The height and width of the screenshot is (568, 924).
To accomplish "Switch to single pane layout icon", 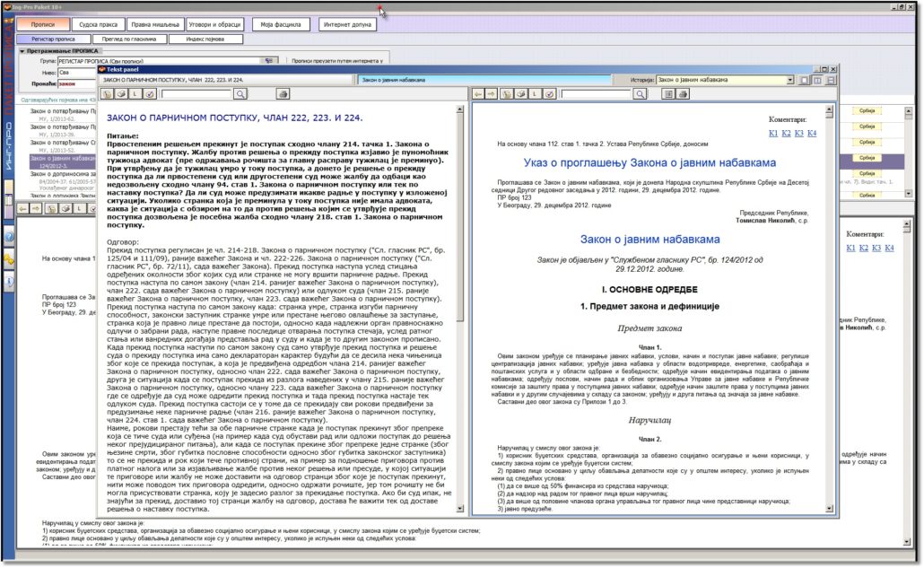I will pyautogui.click(x=805, y=80).
